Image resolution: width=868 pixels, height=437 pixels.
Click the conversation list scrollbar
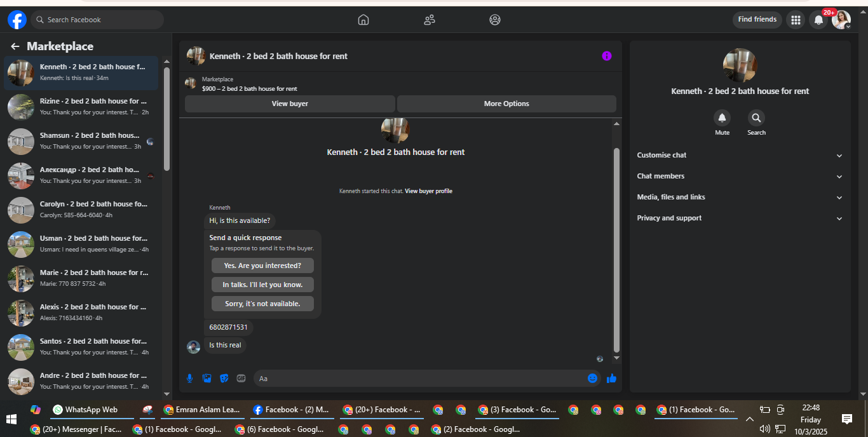167,119
